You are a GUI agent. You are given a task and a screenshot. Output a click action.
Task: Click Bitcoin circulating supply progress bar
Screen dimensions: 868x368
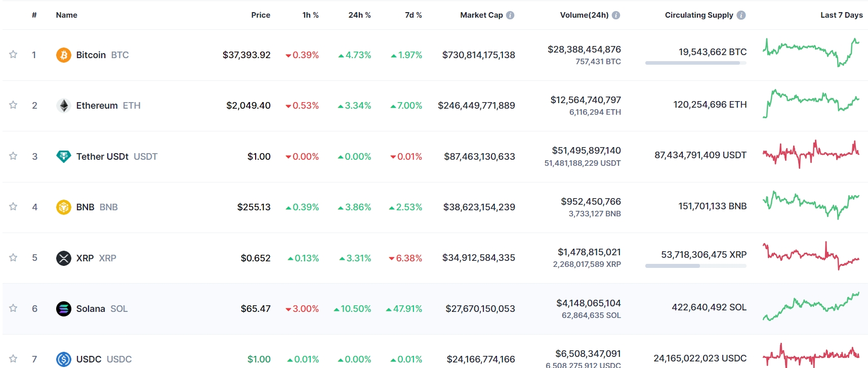pos(696,63)
